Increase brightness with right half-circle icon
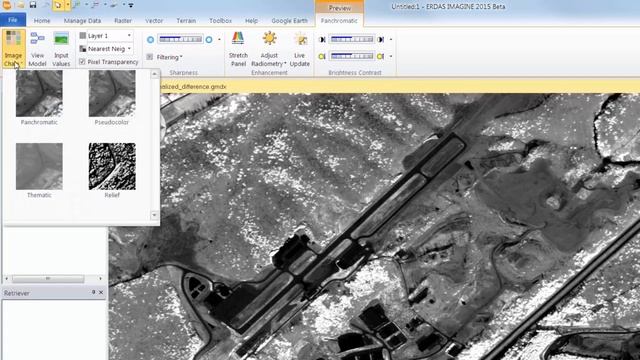Screen dimensions: 640x360 coord(380,40)
